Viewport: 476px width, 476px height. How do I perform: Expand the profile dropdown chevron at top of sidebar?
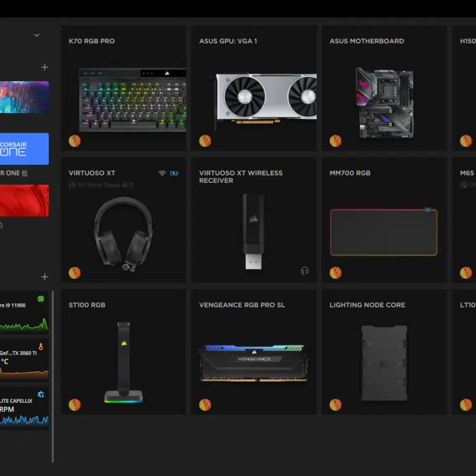click(x=37, y=35)
